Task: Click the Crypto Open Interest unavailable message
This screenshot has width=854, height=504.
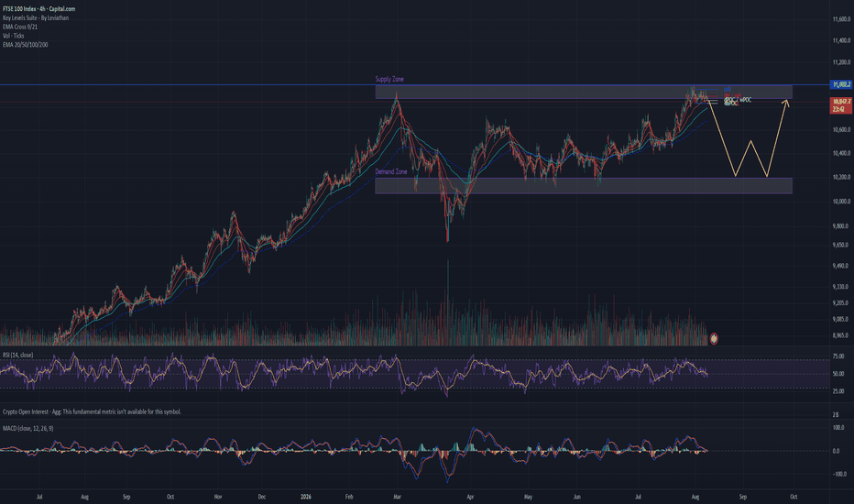Action: pyautogui.click(x=92, y=412)
